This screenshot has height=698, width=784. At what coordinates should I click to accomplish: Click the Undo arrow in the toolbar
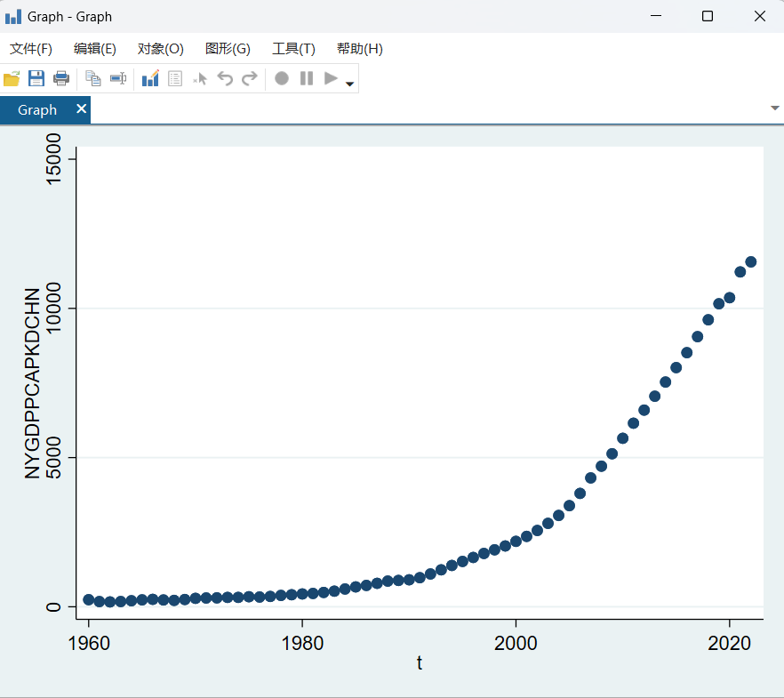pyautogui.click(x=225, y=78)
